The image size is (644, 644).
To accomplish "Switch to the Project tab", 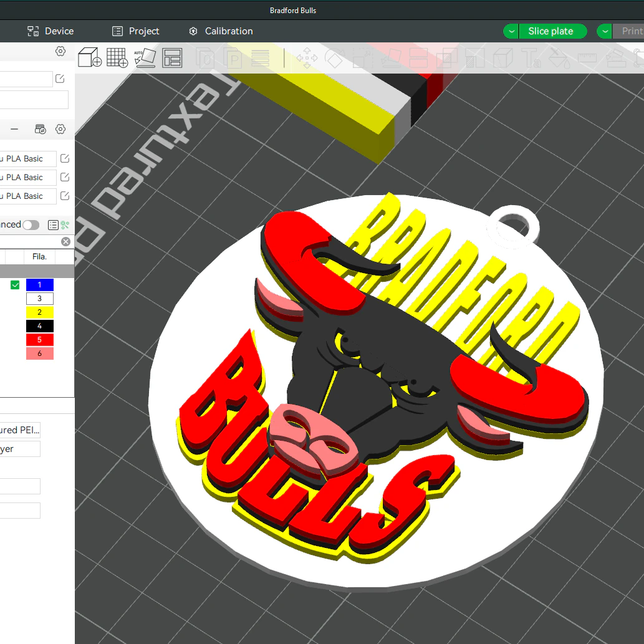I will (135, 31).
